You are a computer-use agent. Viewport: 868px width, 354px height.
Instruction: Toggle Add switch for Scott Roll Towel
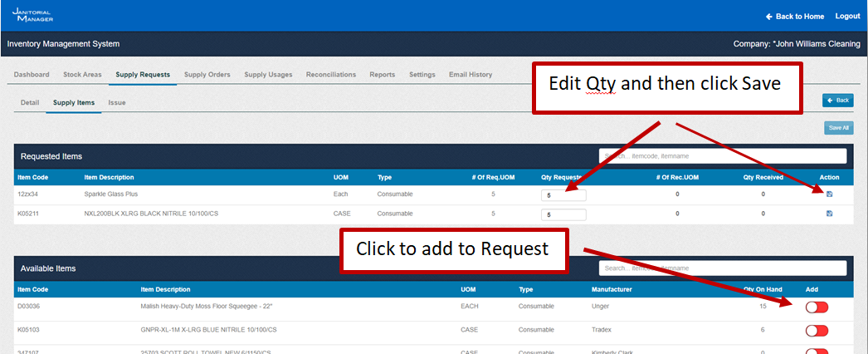pyautogui.click(x=817, y=350)
